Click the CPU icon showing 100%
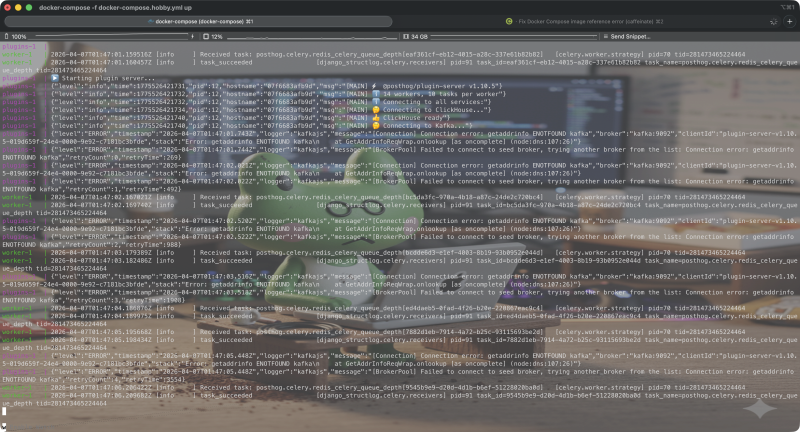 click(x=8, y=36)
